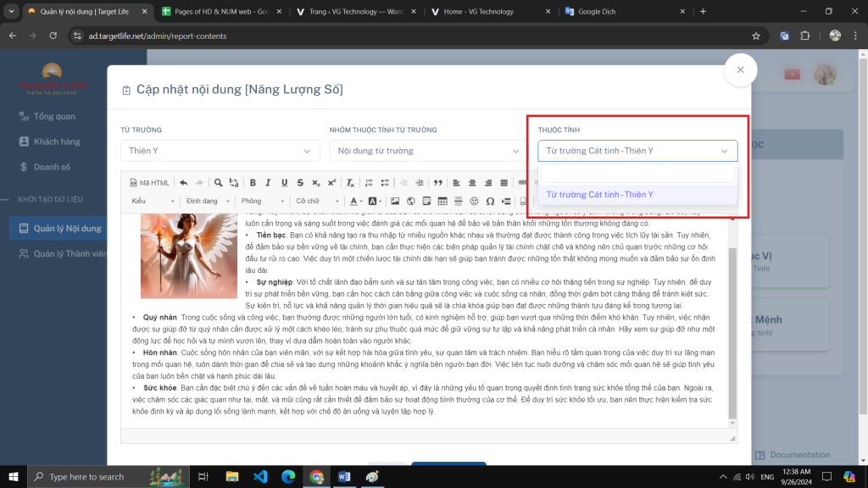
Task: Insert a horizontal line
Action: pos(459,201)
